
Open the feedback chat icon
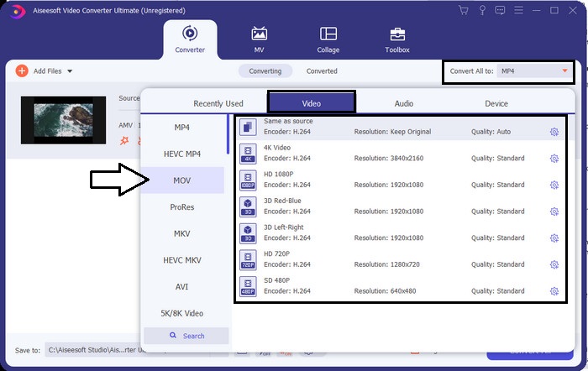pos(500,10)
